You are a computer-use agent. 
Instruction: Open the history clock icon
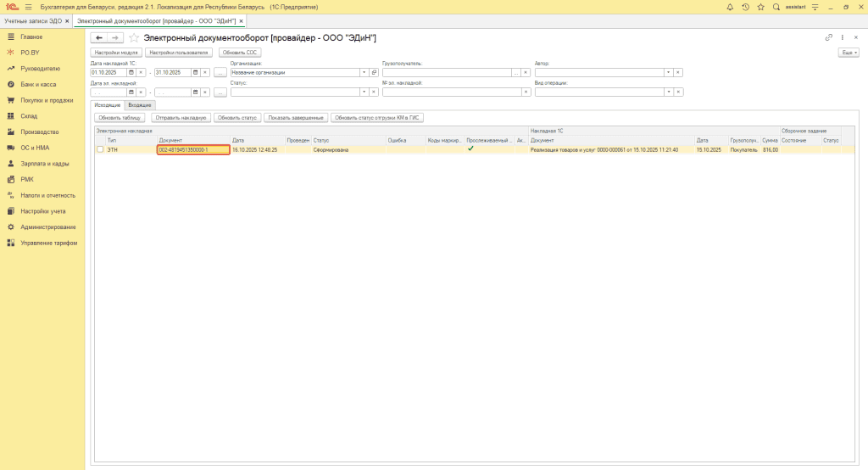click(745, 7)
